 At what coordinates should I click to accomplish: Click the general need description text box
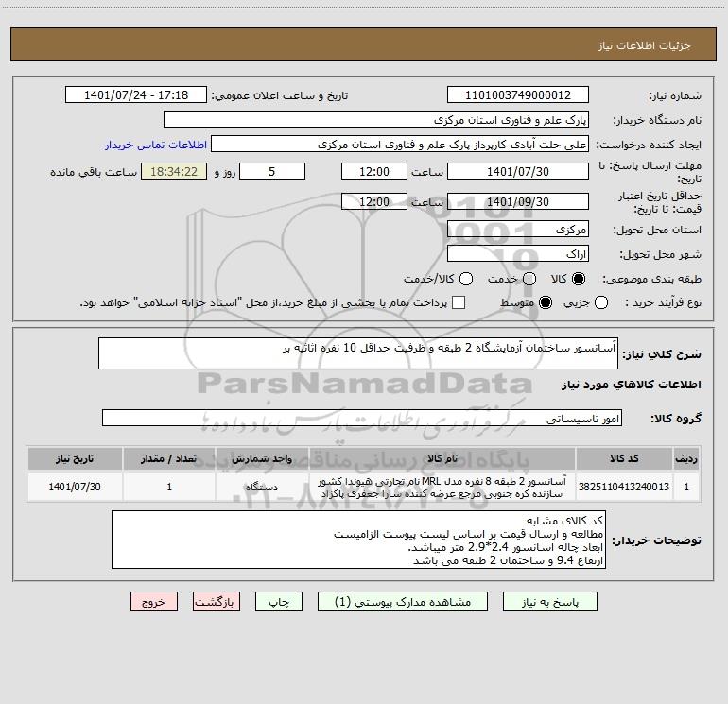[x=358, y=353]
